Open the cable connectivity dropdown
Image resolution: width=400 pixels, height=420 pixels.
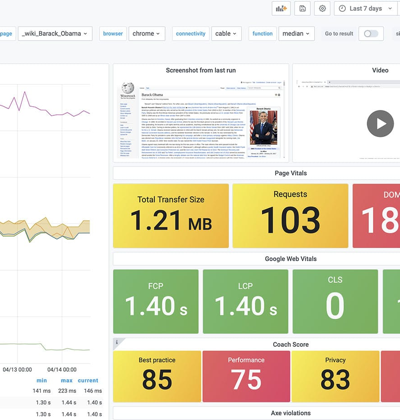tap(226, 34)
